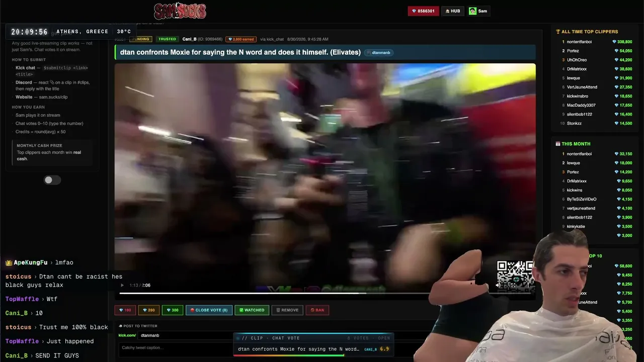
Task: Click the Kick chat submit instruction line
Action: tap(52, 71)
